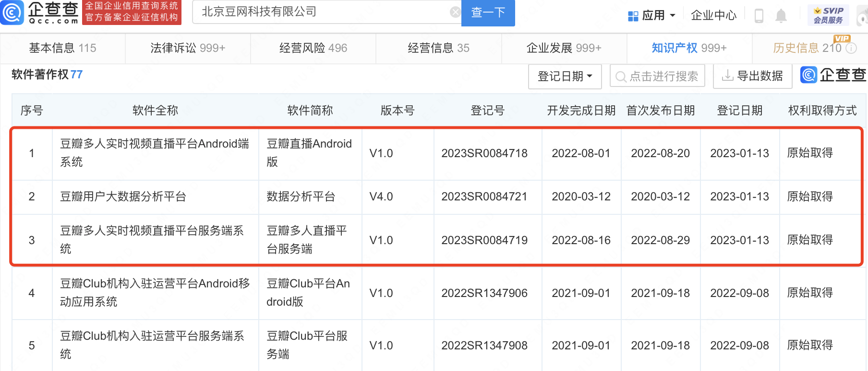868x371 pixels.
Task: Click the 查一下 search button
Action: pyautogui.click(x=488, y=12)
